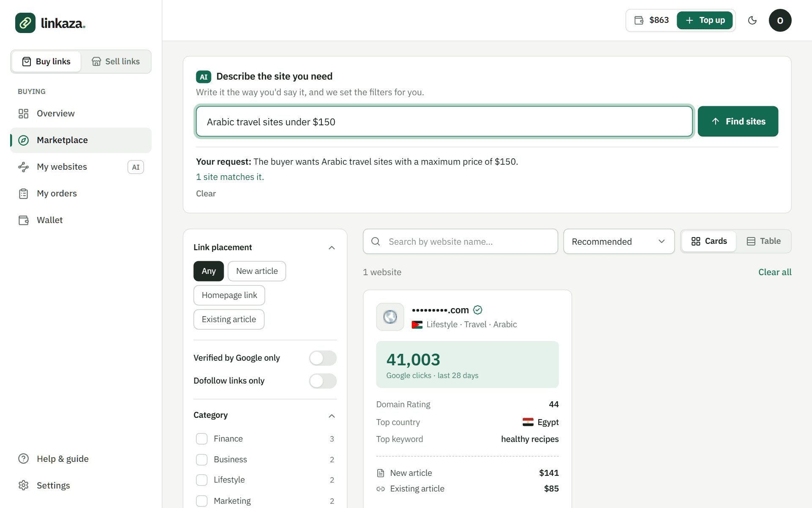The height and width of the screenshot is (508, 812).
Task: Open the Recommended sort dropdown
Action: click(619, 241)
